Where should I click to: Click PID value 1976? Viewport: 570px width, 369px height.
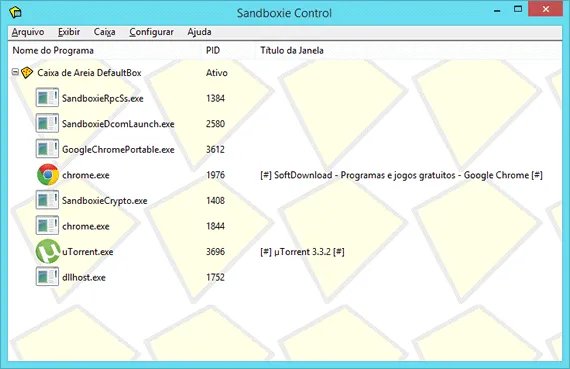point(215,175)
